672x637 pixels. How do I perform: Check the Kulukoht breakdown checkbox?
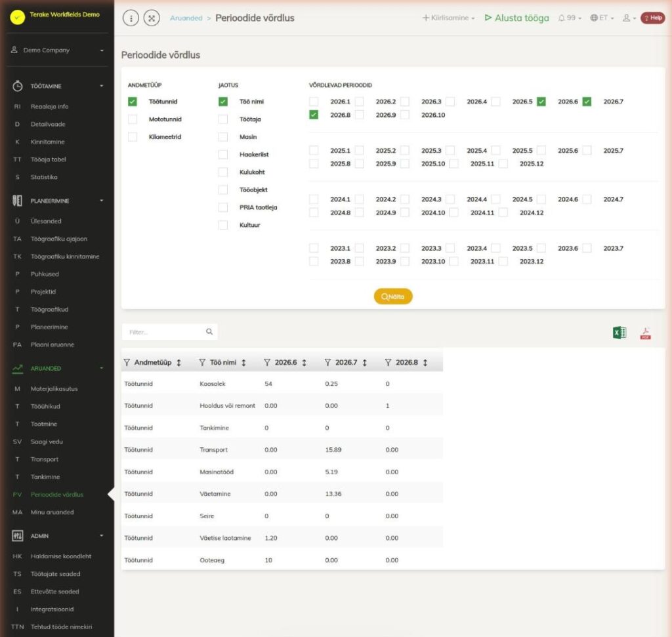(x=223, y=172)
